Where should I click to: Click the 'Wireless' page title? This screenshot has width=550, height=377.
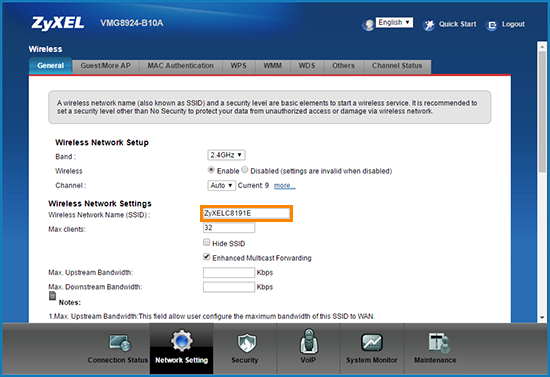pyautogui.click(x=45, y=49)
